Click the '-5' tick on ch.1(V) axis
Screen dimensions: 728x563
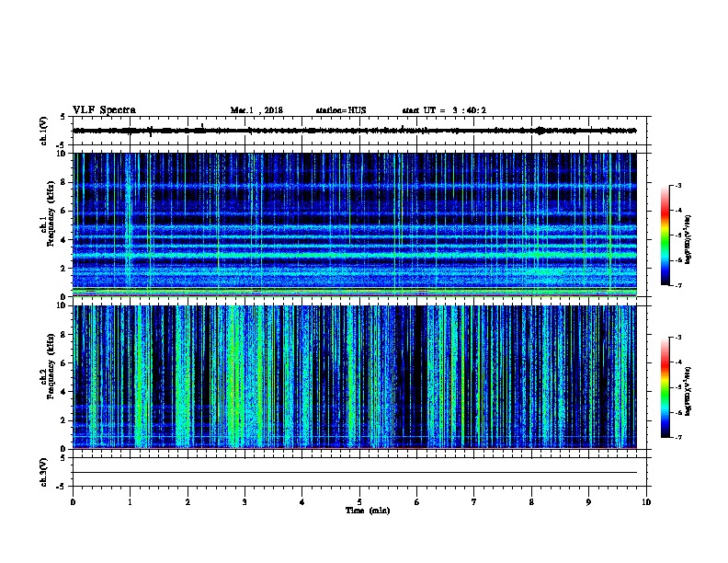61,146
